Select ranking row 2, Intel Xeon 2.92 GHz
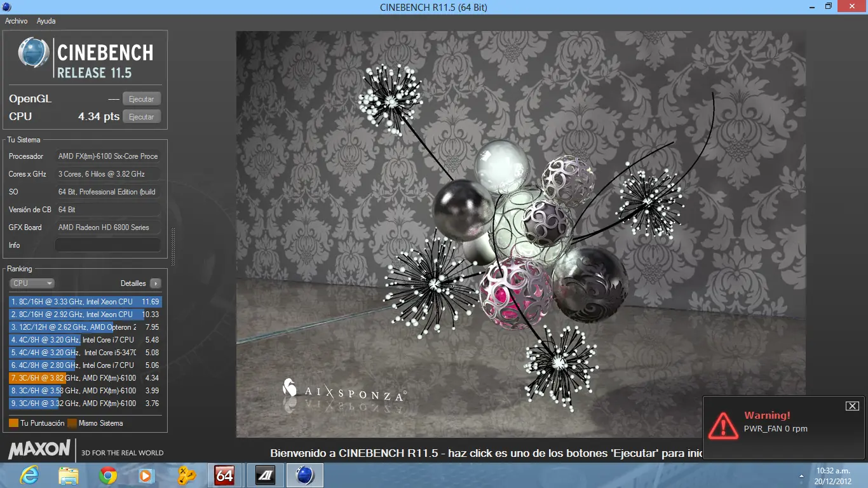 (85, 315)
